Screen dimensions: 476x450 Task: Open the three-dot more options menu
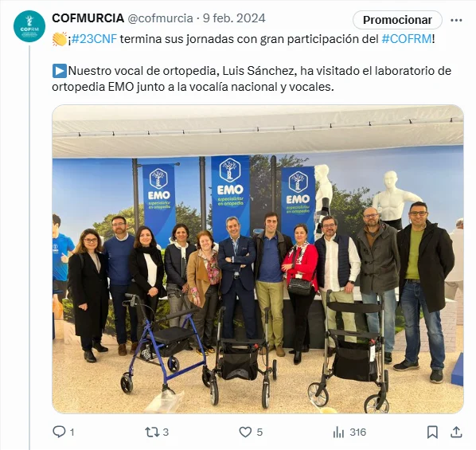pyautogui.click(x=456, y=20)
